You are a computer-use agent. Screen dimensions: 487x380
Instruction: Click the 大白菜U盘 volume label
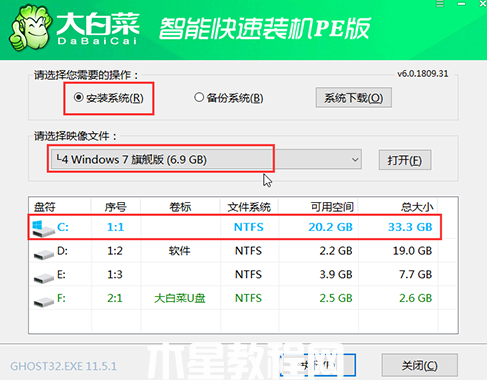pyautogui.click(x=180, y=298)
